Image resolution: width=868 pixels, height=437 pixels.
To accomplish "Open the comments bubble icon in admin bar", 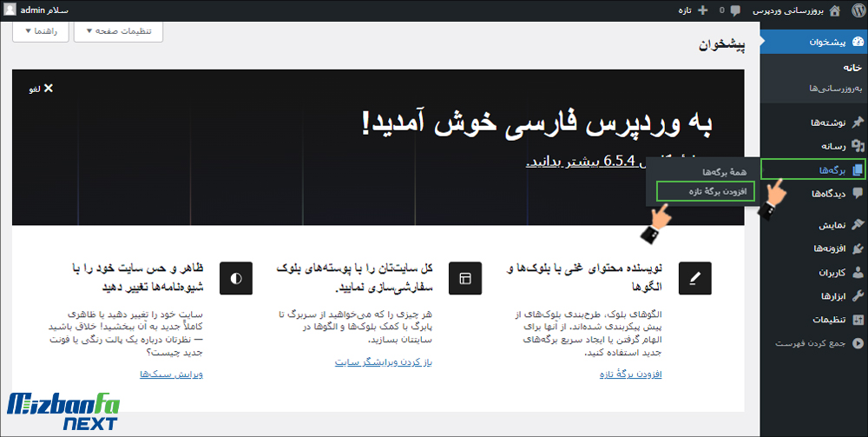I will tap(735, 10).
